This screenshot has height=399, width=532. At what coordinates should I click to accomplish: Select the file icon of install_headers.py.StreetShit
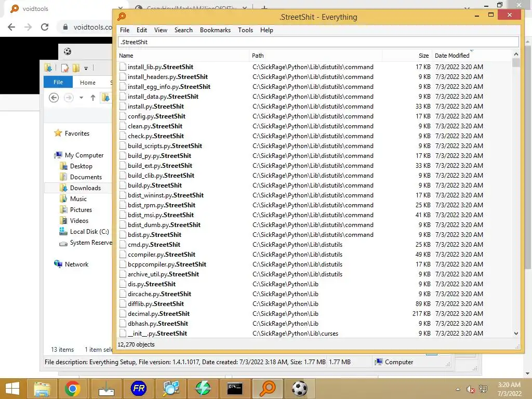click(x=123, y=77)
